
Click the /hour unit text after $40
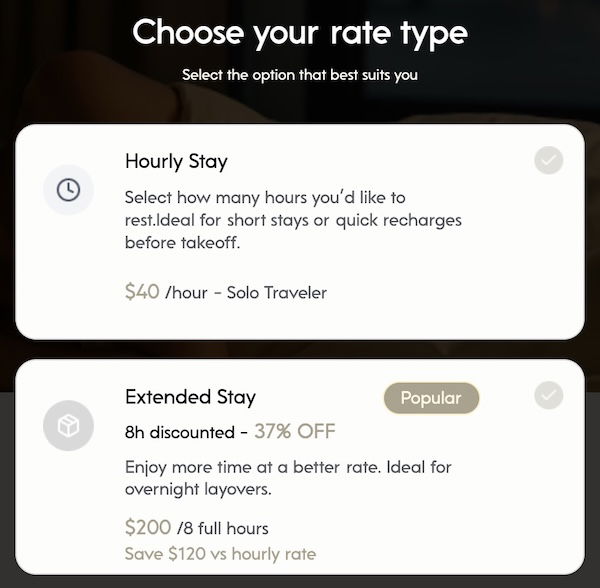click(x=186, y=293)
